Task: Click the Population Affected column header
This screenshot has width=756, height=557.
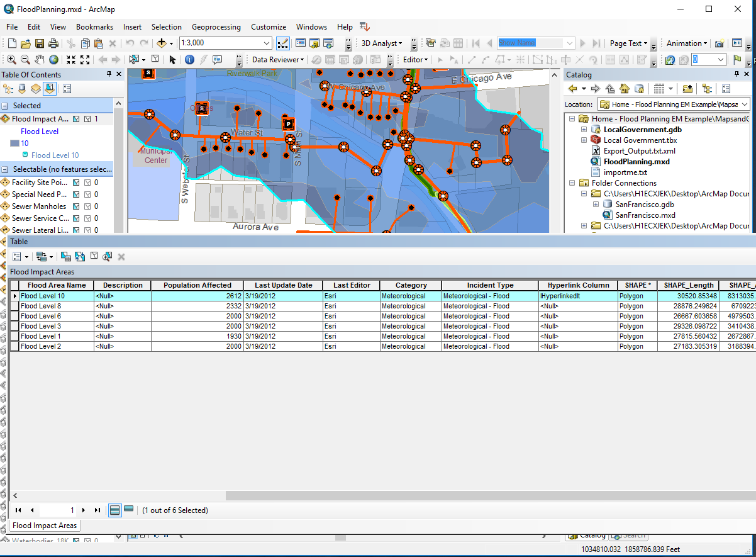Action: (197, 285)
